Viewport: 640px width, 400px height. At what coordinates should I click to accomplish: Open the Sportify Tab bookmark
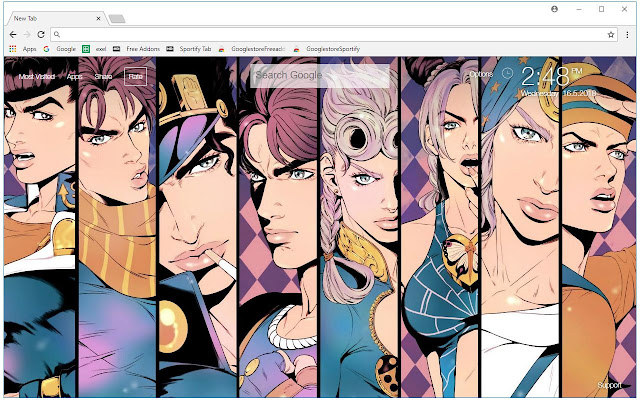(189, 49)
